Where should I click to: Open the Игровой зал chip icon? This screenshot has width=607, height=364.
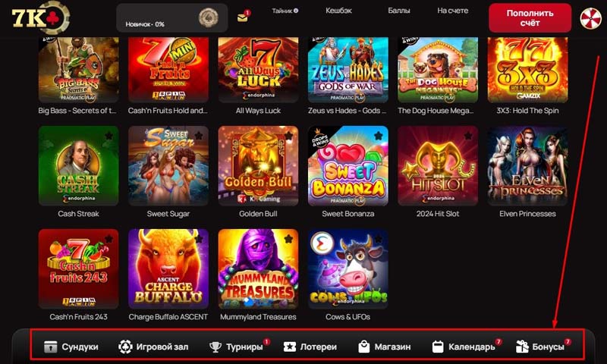pyautogui.click(x=125, y=347)
